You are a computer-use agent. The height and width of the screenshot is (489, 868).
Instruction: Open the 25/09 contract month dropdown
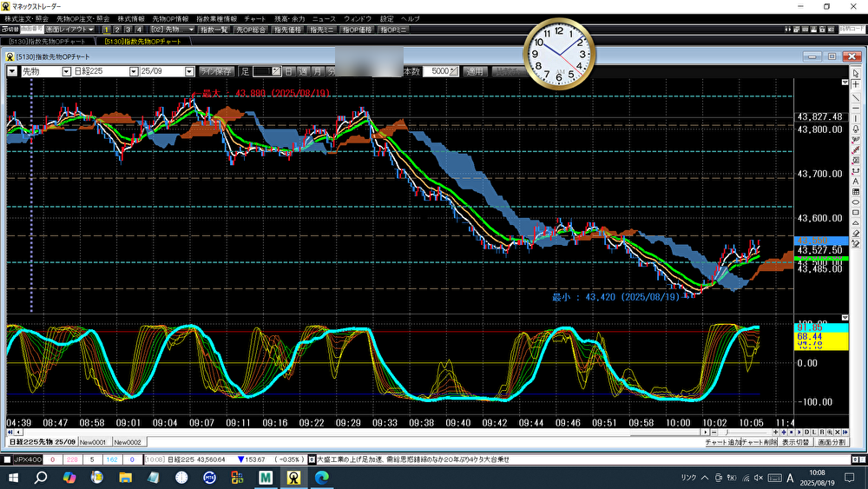[x=189, y=71]
